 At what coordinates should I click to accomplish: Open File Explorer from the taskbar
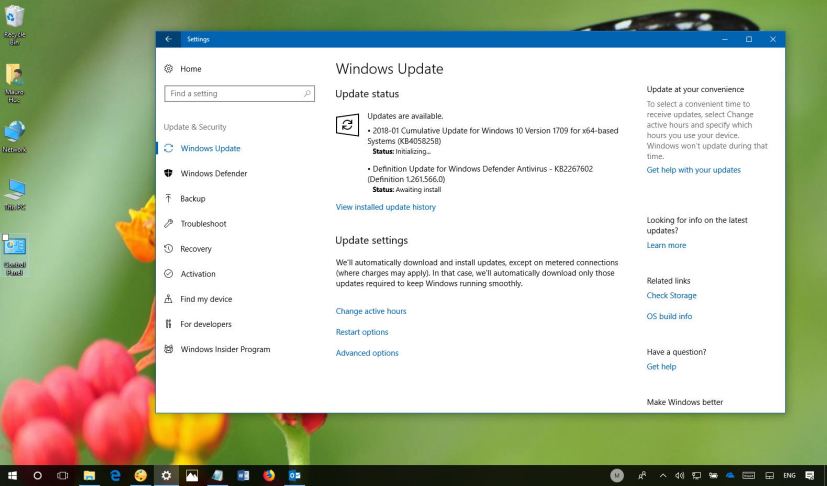89,475
